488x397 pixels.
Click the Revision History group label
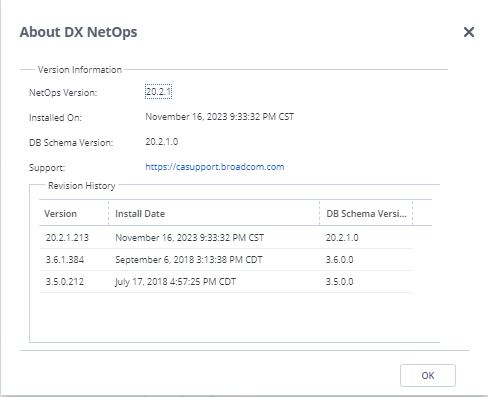point(82,186)
